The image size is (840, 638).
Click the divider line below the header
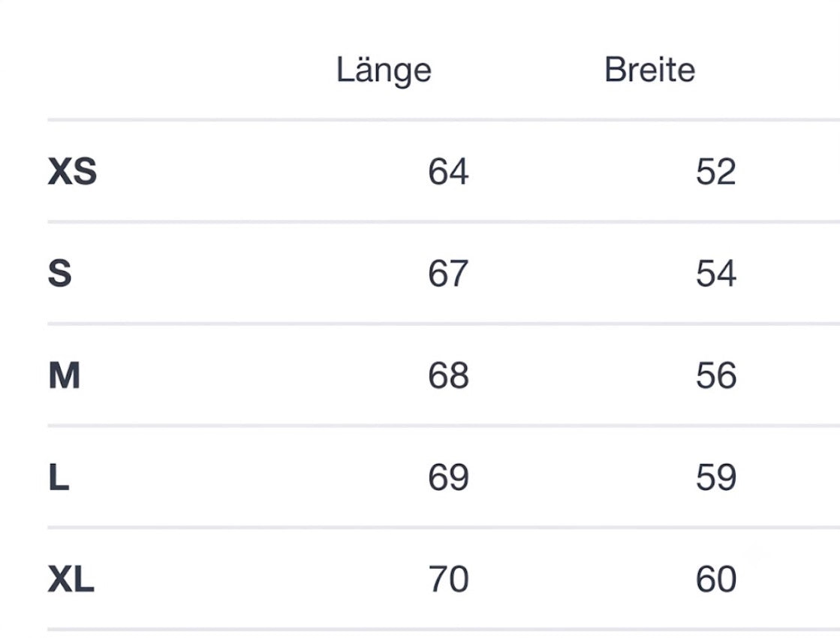[444, 120]
